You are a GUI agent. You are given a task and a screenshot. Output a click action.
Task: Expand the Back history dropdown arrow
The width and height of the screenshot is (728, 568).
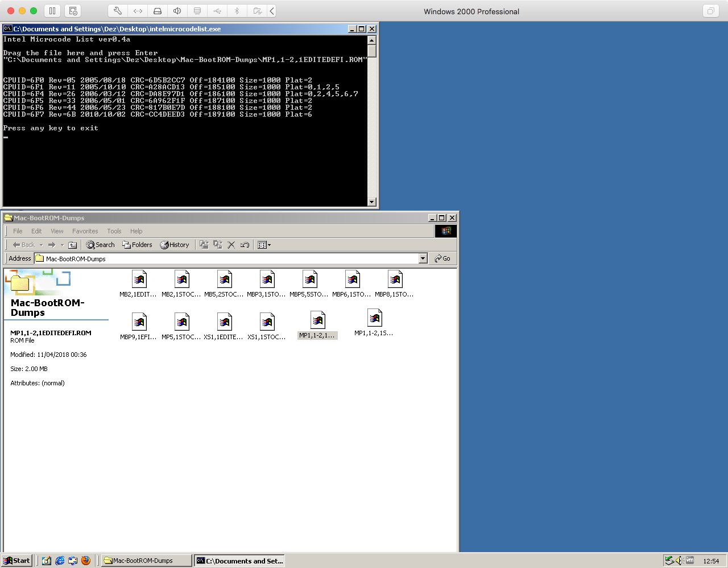click(41, 245)
